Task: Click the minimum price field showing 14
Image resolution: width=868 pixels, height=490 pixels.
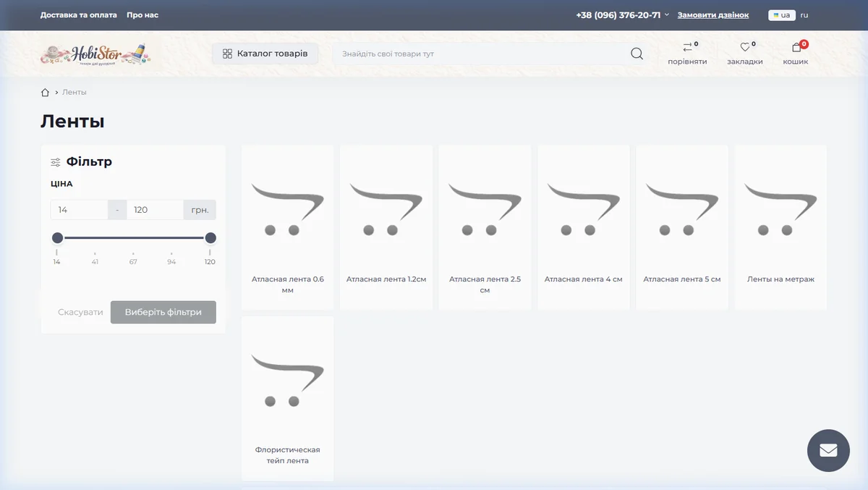Action: [x=80, y=210]
